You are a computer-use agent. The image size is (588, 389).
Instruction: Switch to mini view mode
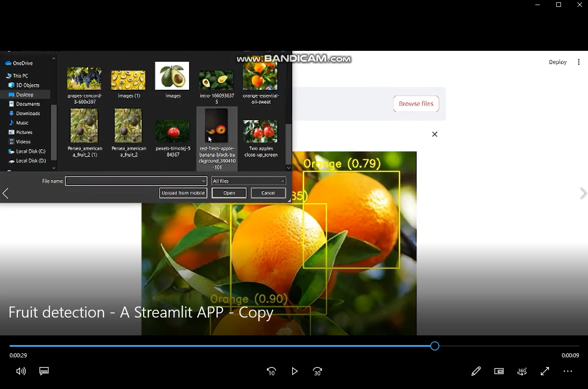tap(499, 371)
